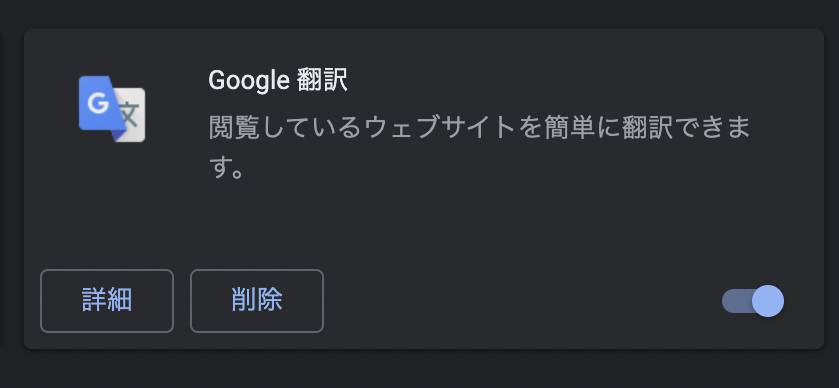This screenshot has height=388, width=839.
Task: Click the dark track of the enable switch
Action: click(736, 301)
